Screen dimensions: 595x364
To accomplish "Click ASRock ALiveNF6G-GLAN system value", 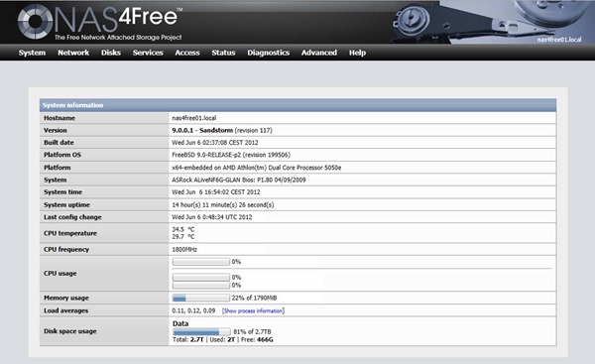I will click(x=239, y=180).
